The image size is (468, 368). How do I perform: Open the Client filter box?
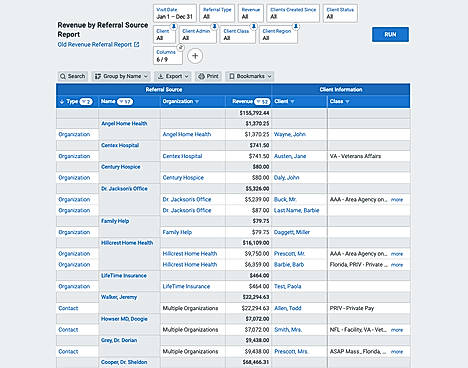coord(164,35)
